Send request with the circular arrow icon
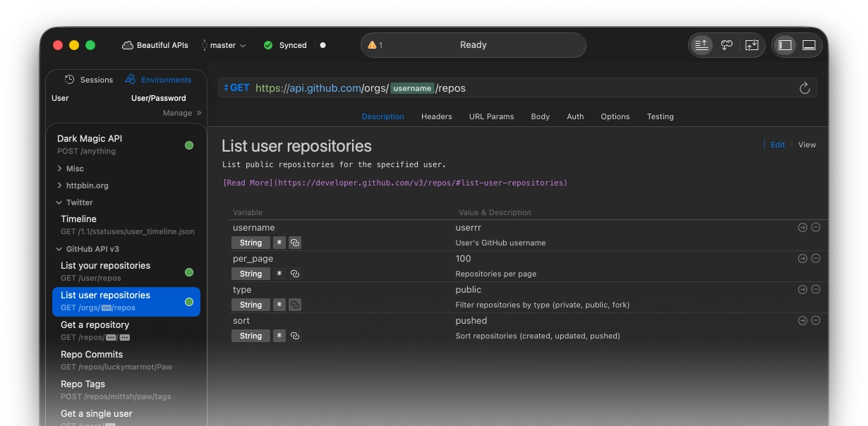 tap(804, 88)
